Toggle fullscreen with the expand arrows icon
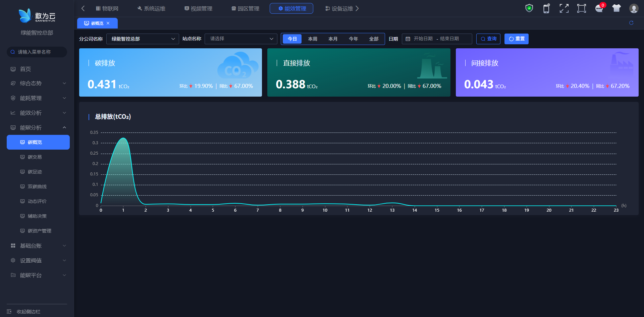 564,8
